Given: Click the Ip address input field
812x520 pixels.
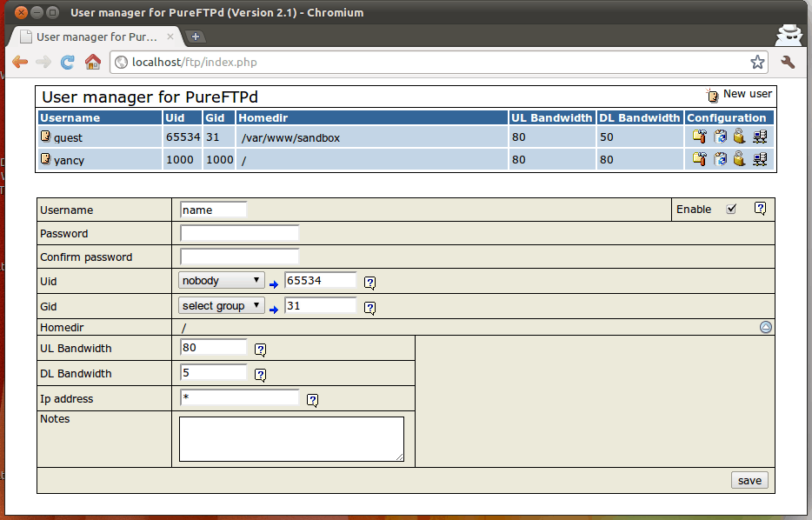Looking at the screenshot, I should coord(239,397).
